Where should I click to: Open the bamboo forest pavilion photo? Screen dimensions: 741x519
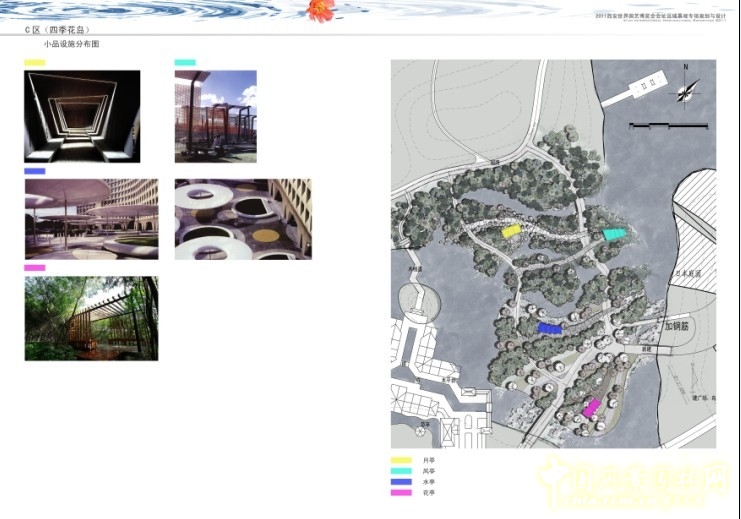[x=91, y=318]
